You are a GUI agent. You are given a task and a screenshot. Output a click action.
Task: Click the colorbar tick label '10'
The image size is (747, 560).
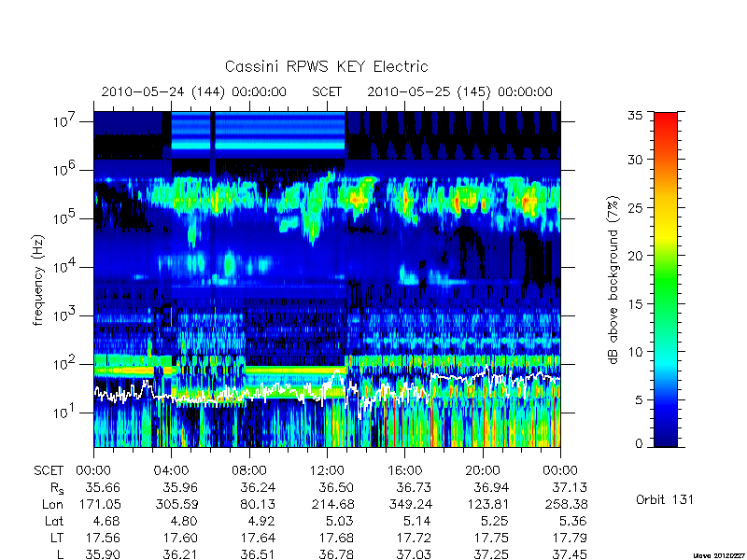636,352
